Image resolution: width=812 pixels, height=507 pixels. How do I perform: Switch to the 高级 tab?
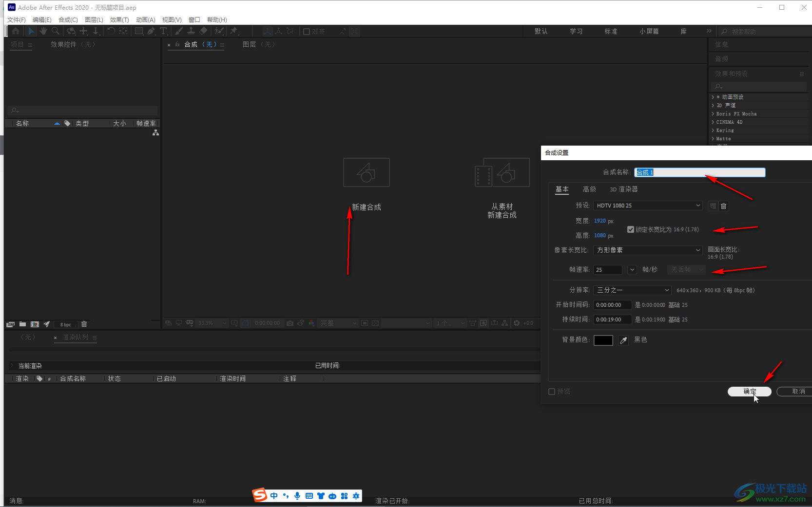click(589, 189)
